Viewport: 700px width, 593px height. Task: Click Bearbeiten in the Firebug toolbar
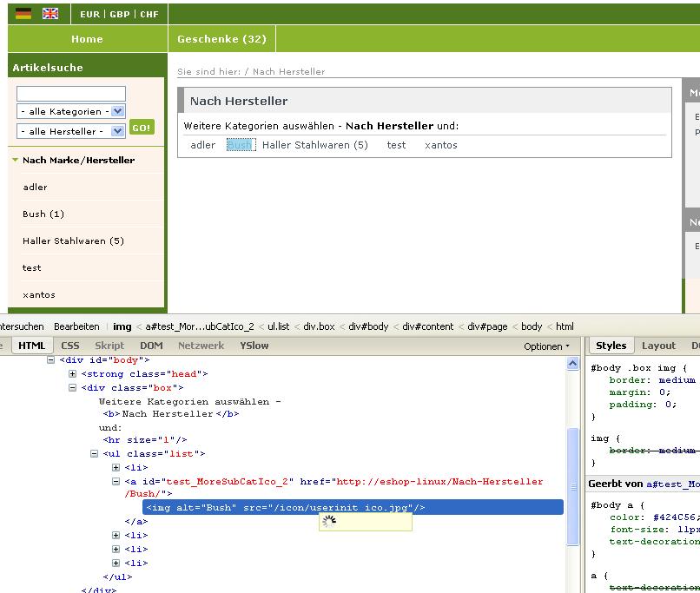[x=76, y=326]
